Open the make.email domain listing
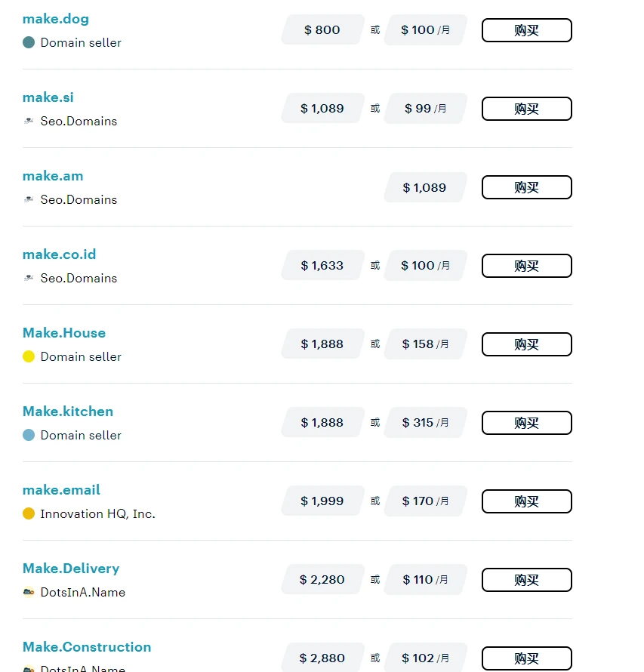The image size is (644, 672). coord(61,490)
